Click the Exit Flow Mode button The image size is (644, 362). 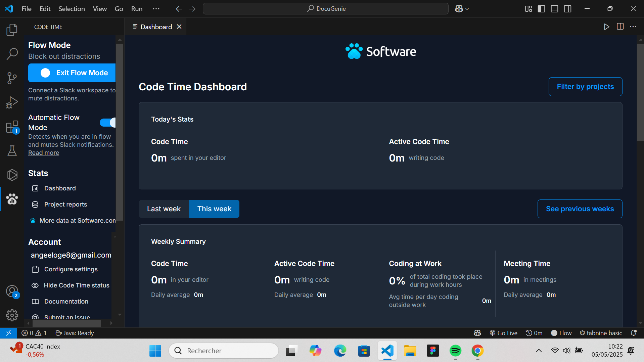[72, 73]
